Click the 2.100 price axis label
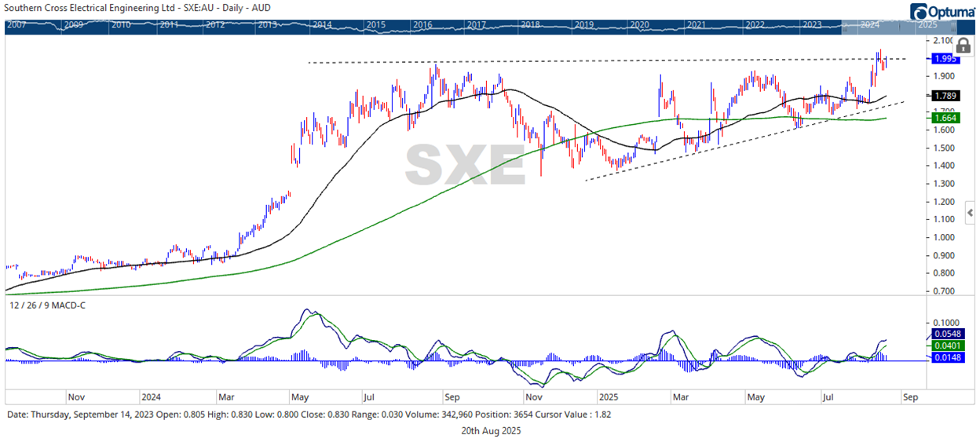The width and height of the screenshot is (980, 446). click(x=945, y=41)
